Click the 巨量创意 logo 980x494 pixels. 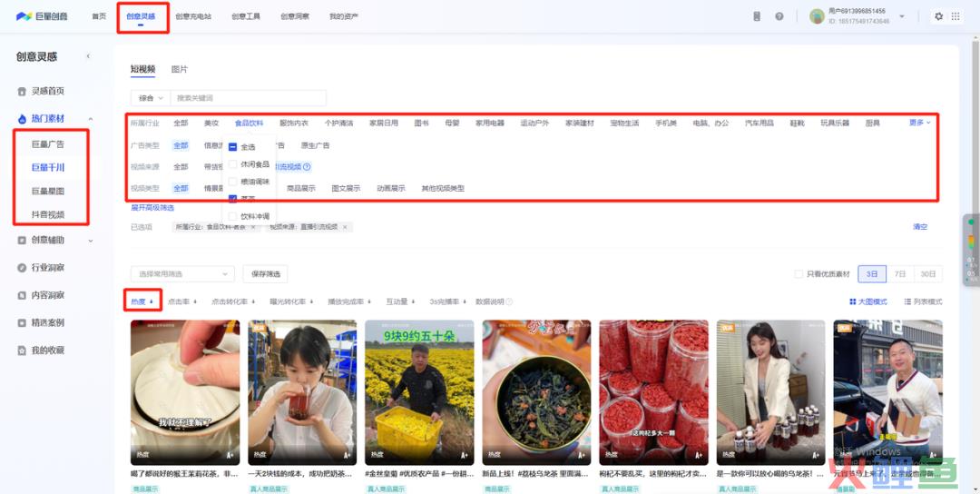[x=42, y=16]
